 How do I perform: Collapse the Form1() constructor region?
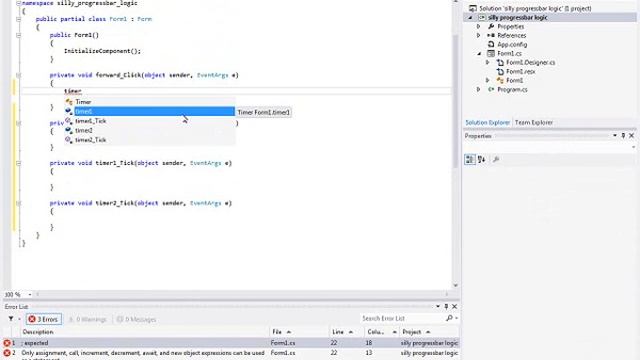pos(18,35)
